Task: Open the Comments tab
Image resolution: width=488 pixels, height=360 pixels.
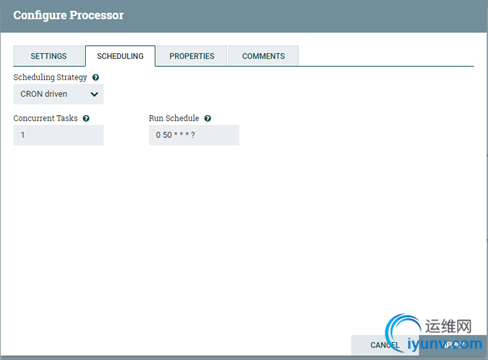Action: [x=264, y=56]
